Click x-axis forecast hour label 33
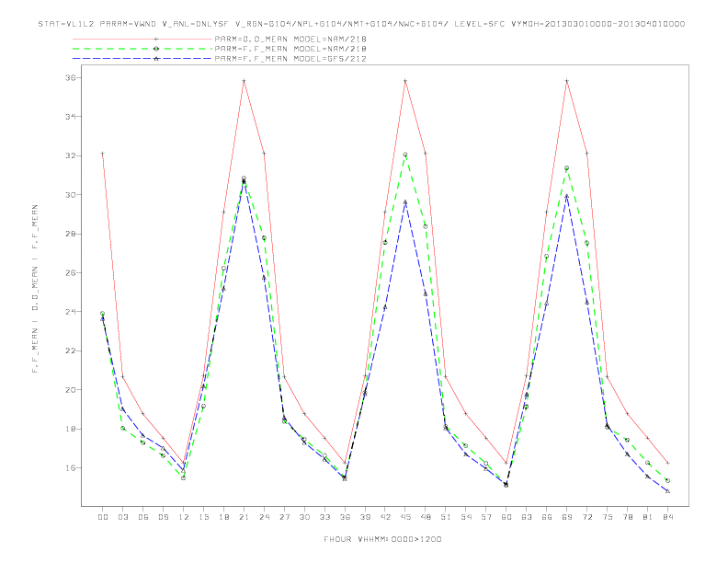 point(324,517)
